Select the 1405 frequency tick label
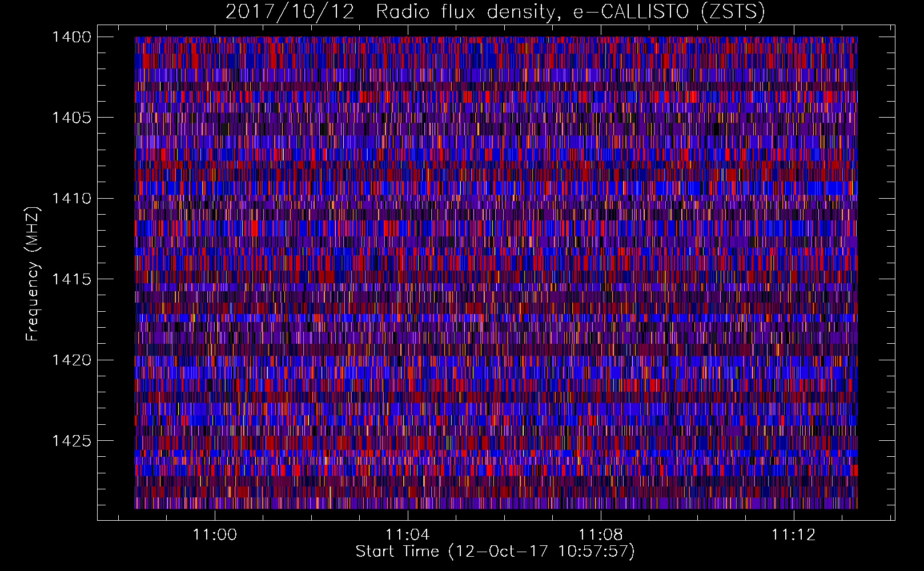The image size is (924, 571). tap(71, 118)
